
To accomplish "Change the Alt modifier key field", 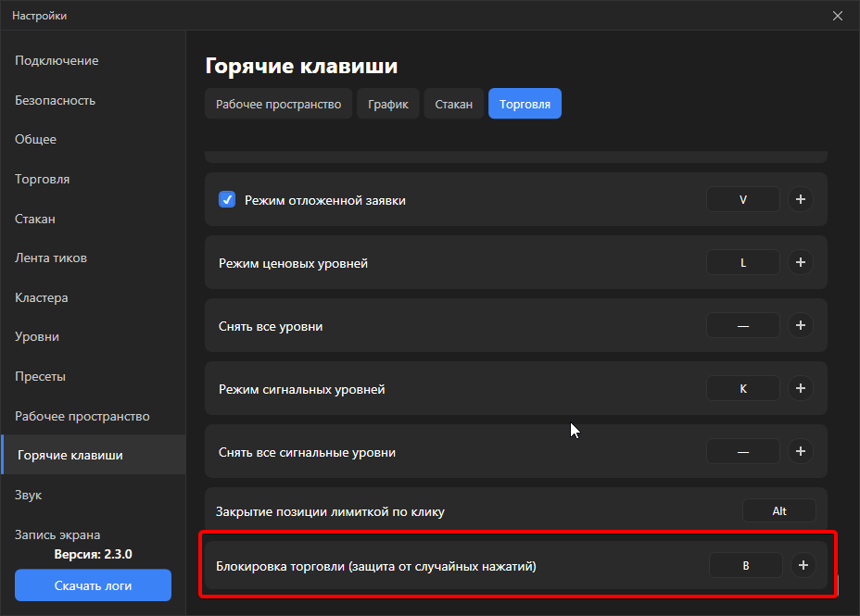I will click(779, 510).
